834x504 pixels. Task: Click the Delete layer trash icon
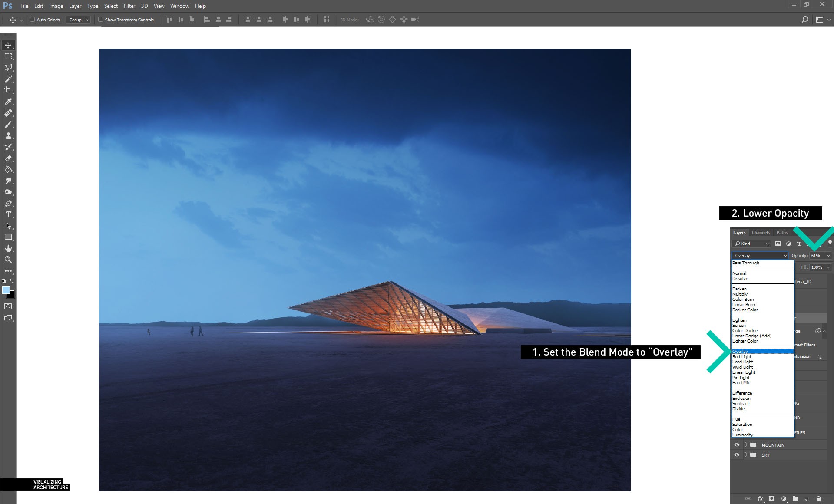click(x=818, y=499)
